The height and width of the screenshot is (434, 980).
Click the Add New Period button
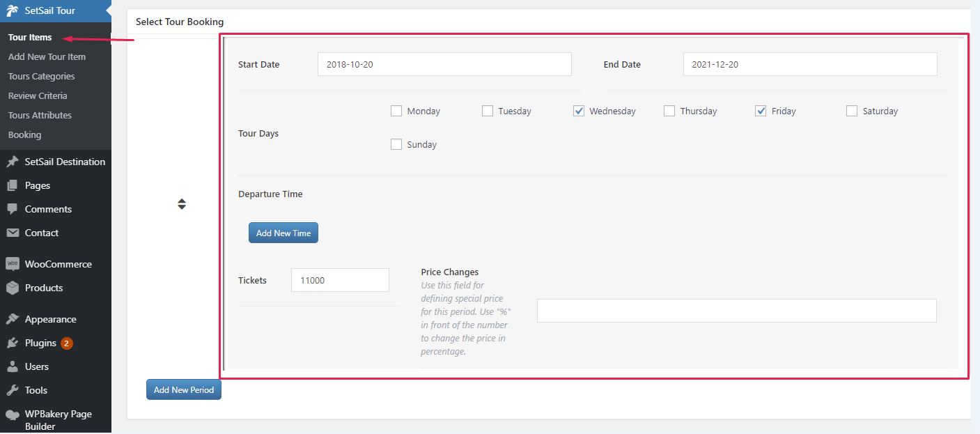[184, 389]
